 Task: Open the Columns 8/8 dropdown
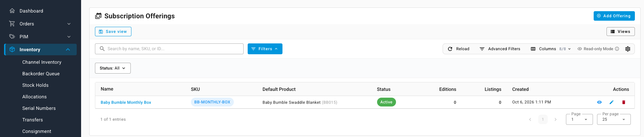[551, 49]
